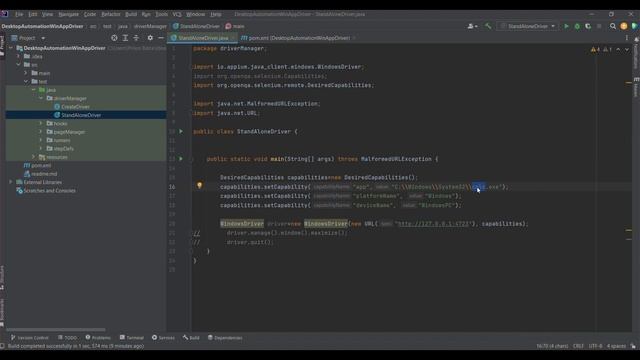
Task: Collapse the src folder
Action: [18, 64]
